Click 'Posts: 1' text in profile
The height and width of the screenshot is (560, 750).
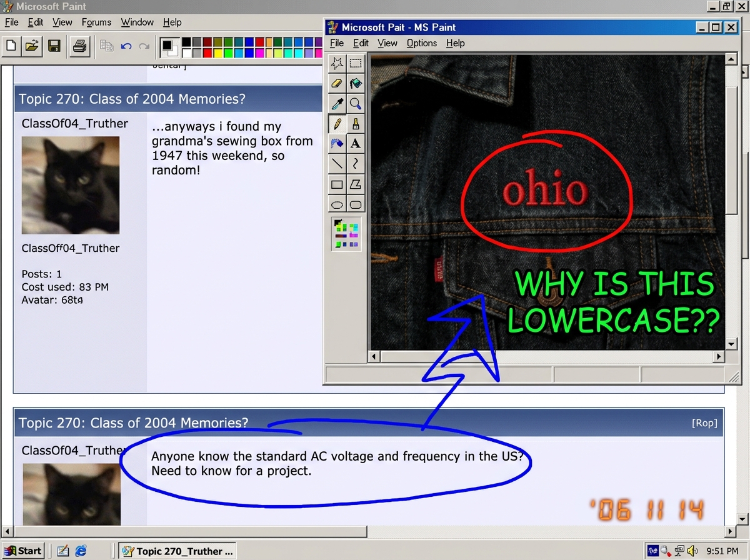coord(42,274)
